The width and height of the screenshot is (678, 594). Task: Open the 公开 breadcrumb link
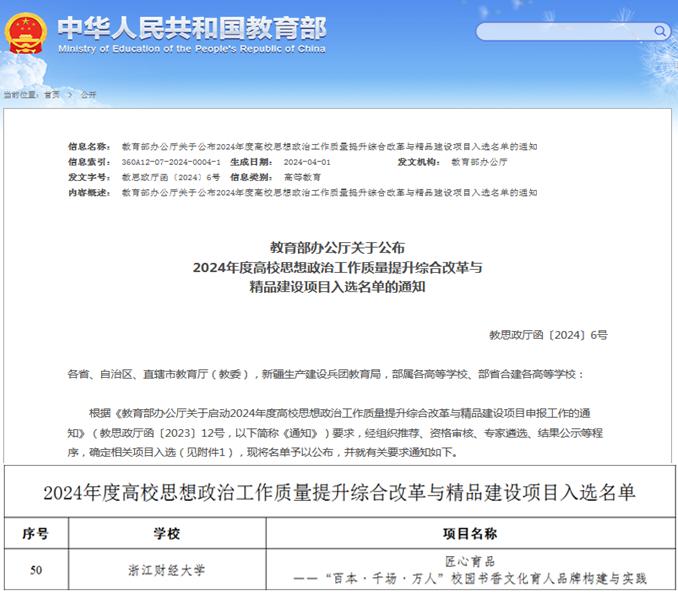(88, 94)
